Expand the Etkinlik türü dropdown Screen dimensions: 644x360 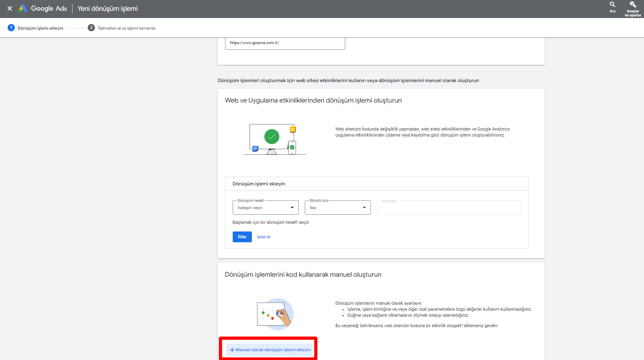[337, 207]
